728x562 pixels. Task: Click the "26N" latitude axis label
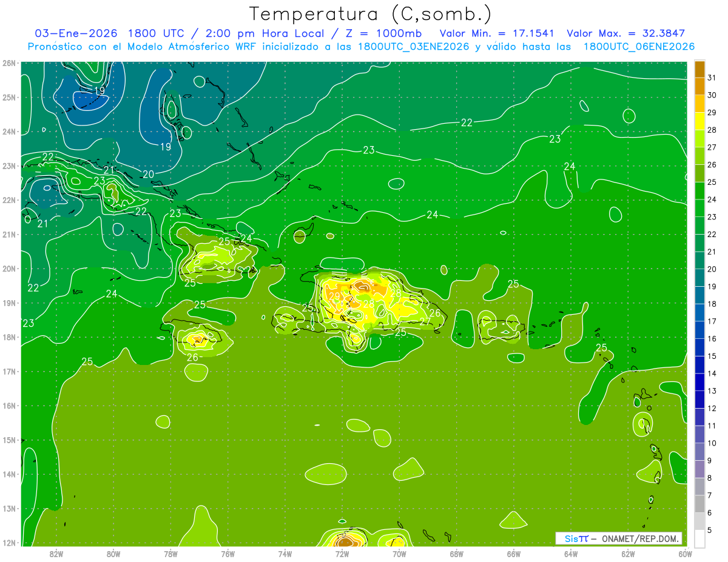point(8,63)
